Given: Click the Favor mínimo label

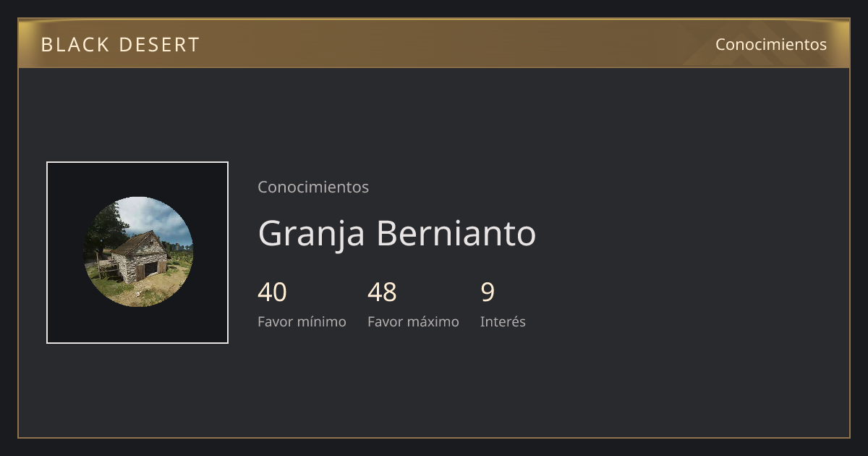Looking at the screenshot, I should [302, 321].
